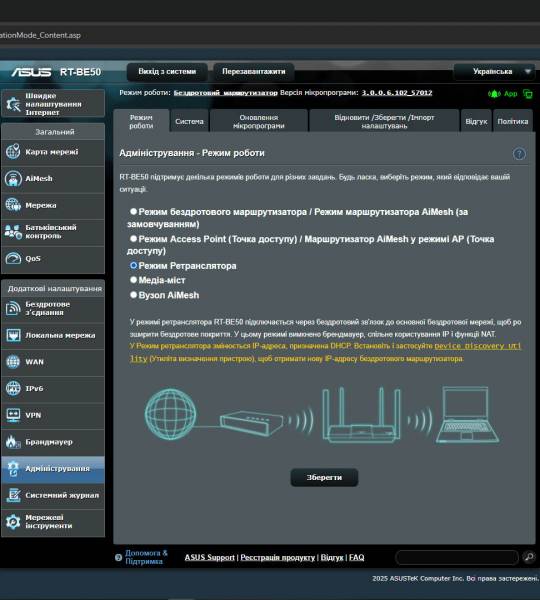Click the Перезавантажити button
The image size is (540, 600).
[254, 72]
